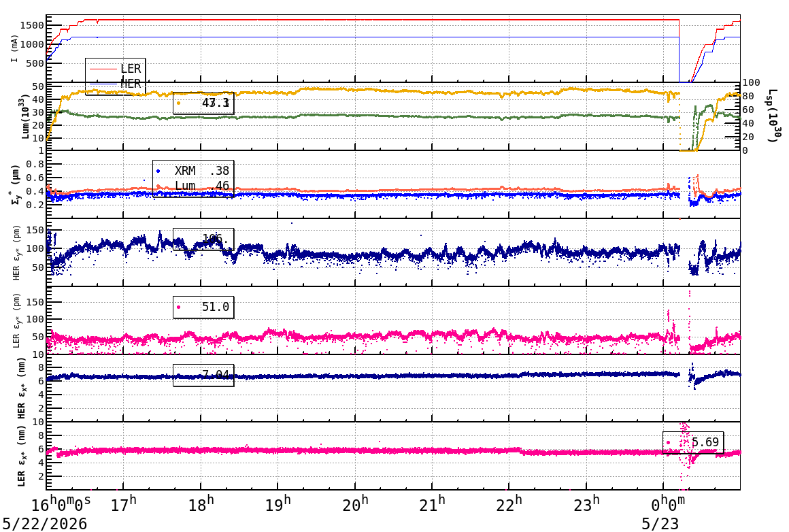Image resolution: width=789 pixels, height=532 pixels.
Task: Click the 19h time axis label
Action: pos(278,504)
